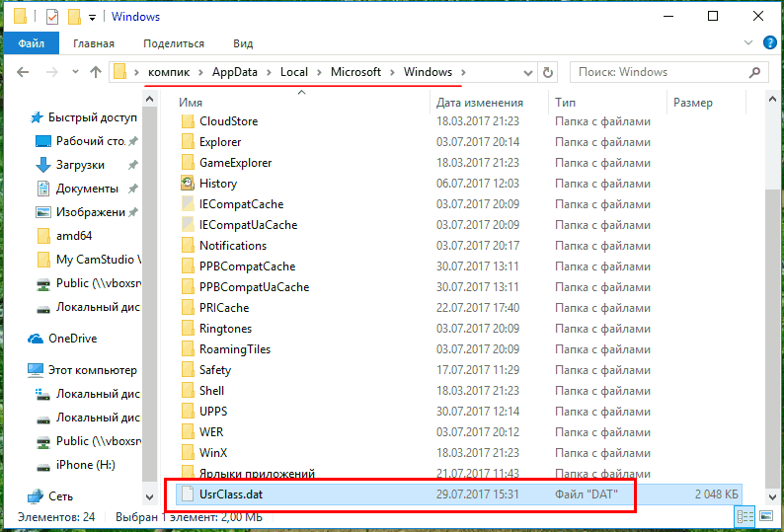Click the Properties quick access toolbar icon
Image resolution: width=784 pixels, height=532 pixels.
pos(52,17)
